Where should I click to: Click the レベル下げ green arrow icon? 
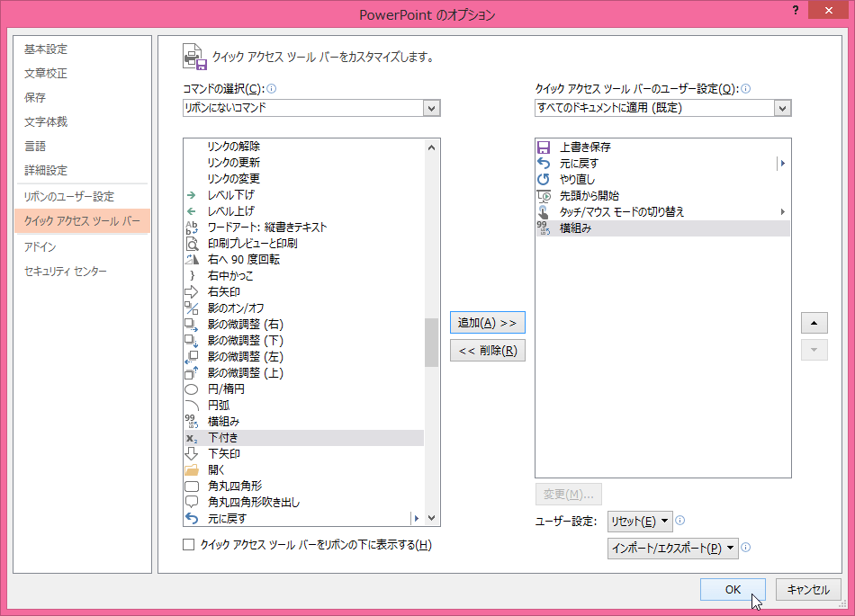click(192, 195)
